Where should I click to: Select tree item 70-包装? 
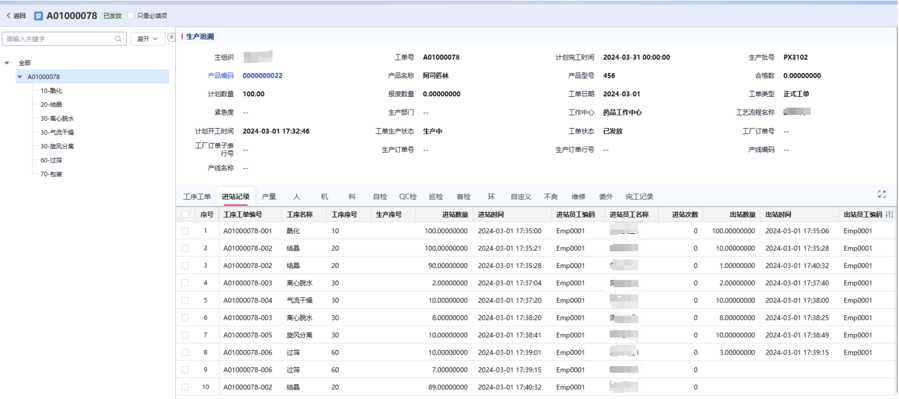point(51,174)
